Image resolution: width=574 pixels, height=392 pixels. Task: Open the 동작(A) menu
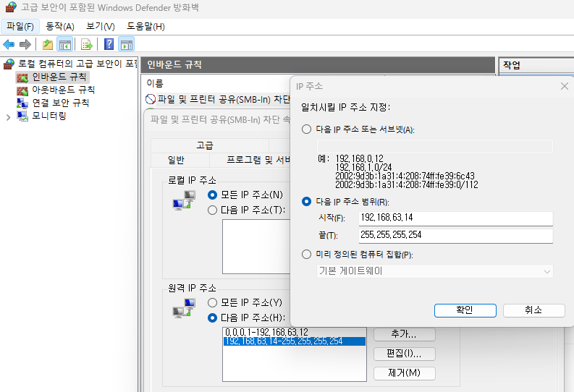click(60, 26)
